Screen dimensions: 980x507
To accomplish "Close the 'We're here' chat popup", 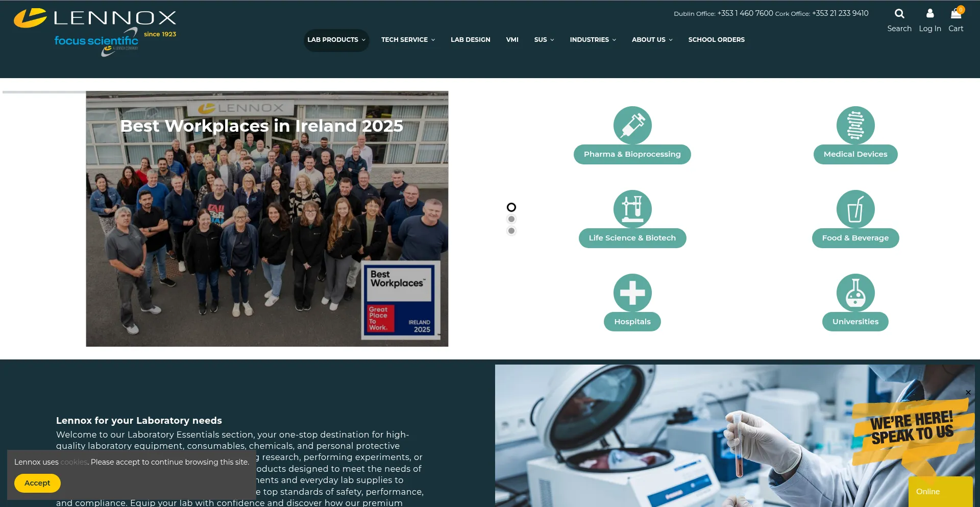I will click(x=968, y=393).
